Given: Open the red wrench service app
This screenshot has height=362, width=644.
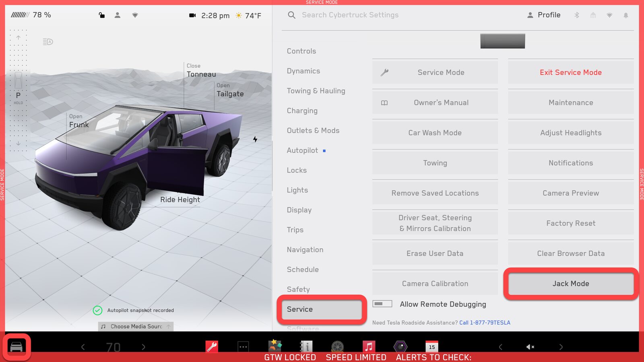Looking at the screenshot, I should pyautogui.click(x=212, y=346).
